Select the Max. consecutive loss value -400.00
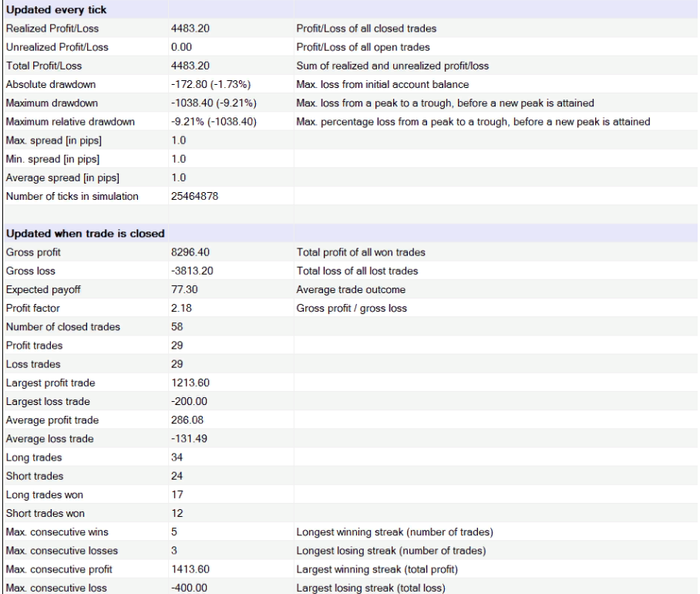Viewport: 700px width, 594px height. point(189,587)
